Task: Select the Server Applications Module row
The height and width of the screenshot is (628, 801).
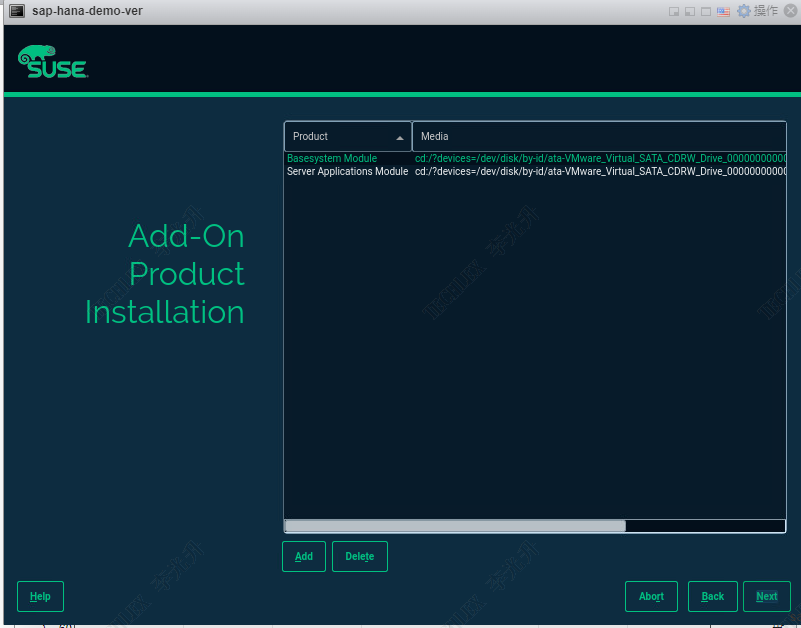Action: pos(535,171)
